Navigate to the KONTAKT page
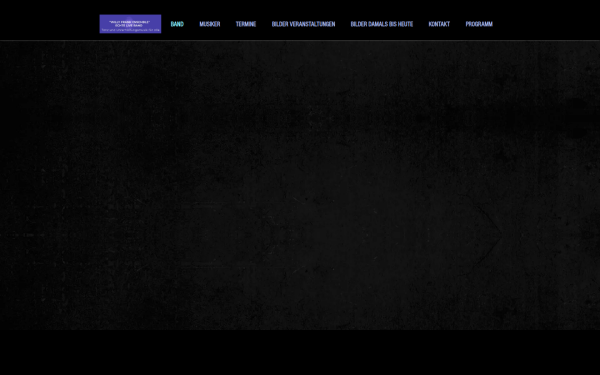Viewport: 600px width, 375px height. (439, 24)
